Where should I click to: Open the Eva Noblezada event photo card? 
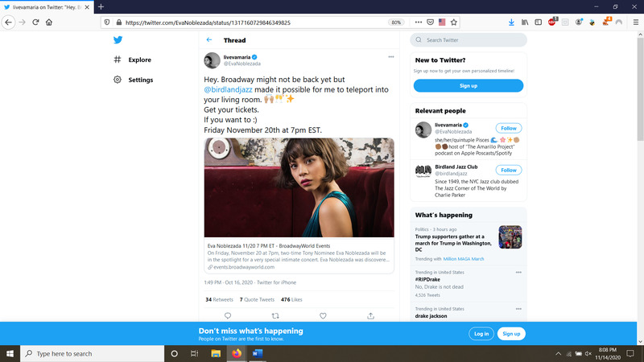(x=299, y=187)
